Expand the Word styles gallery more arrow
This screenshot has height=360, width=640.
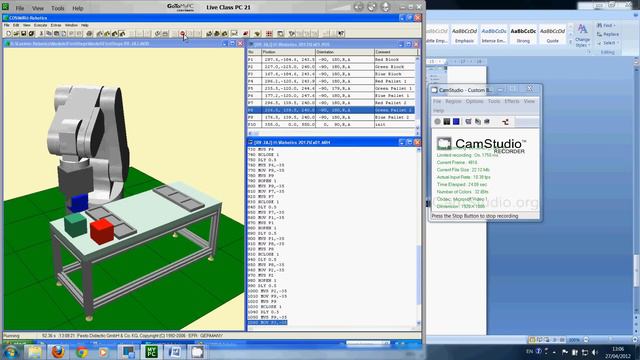571,42
